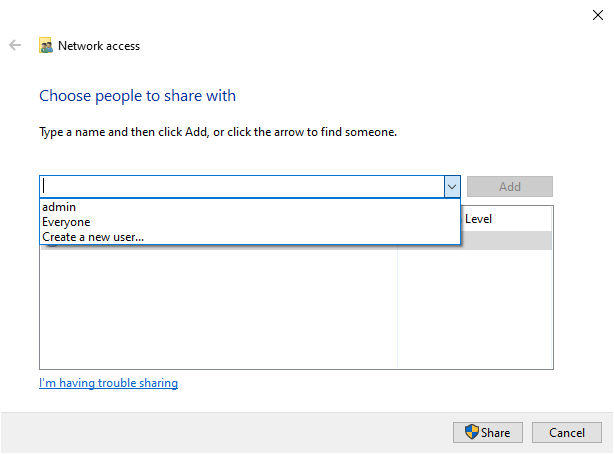Click the back arrow icon
The image size is (614, 454).
click(15, 45)
